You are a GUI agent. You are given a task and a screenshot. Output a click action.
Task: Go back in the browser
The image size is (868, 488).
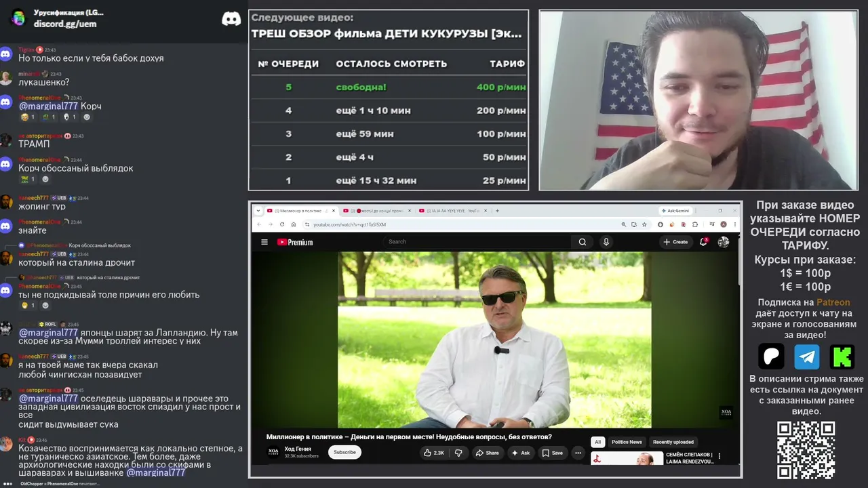click(259, 224)
